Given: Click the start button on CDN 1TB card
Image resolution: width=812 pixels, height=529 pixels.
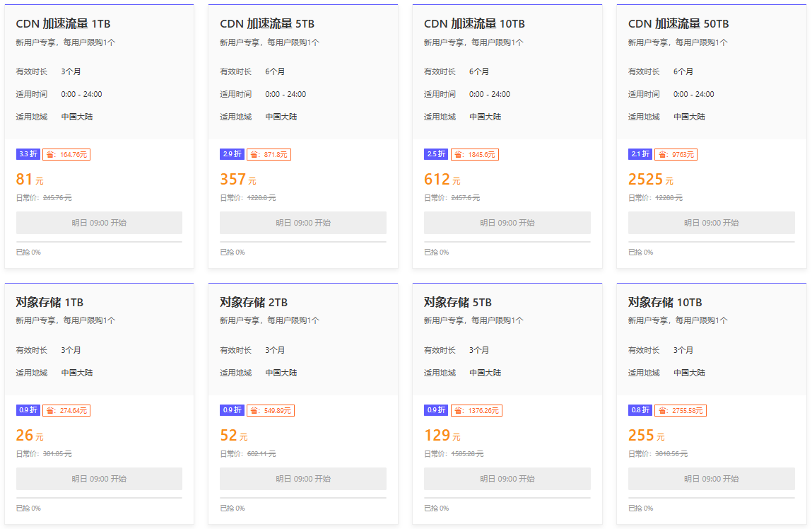Looking at the screenshot, I should 99,223.
